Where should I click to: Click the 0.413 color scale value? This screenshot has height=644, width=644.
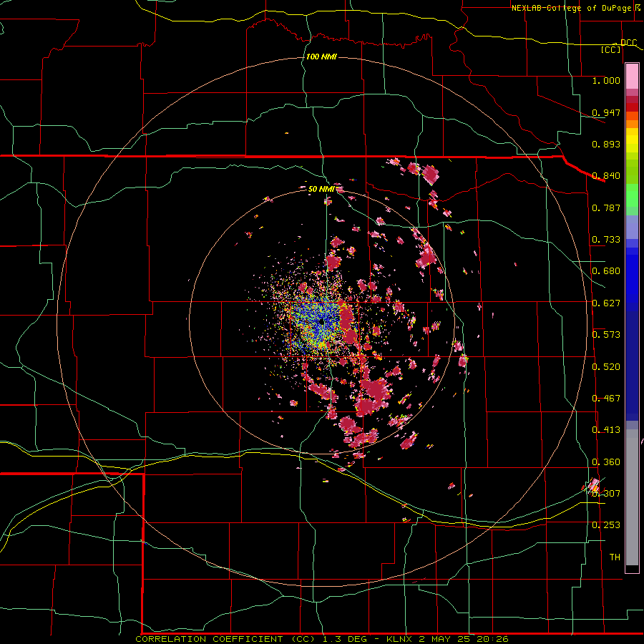pyautogui.click(x=606, y=430)
